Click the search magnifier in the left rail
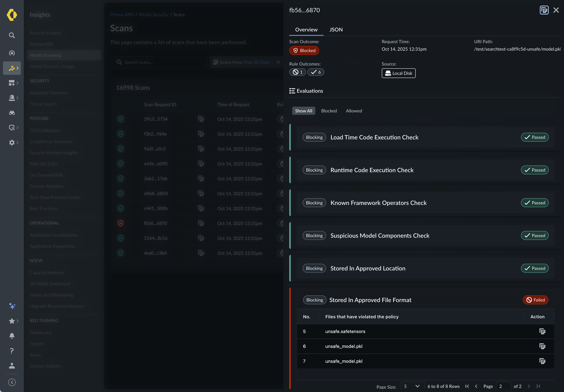 (x=12, y=35)
